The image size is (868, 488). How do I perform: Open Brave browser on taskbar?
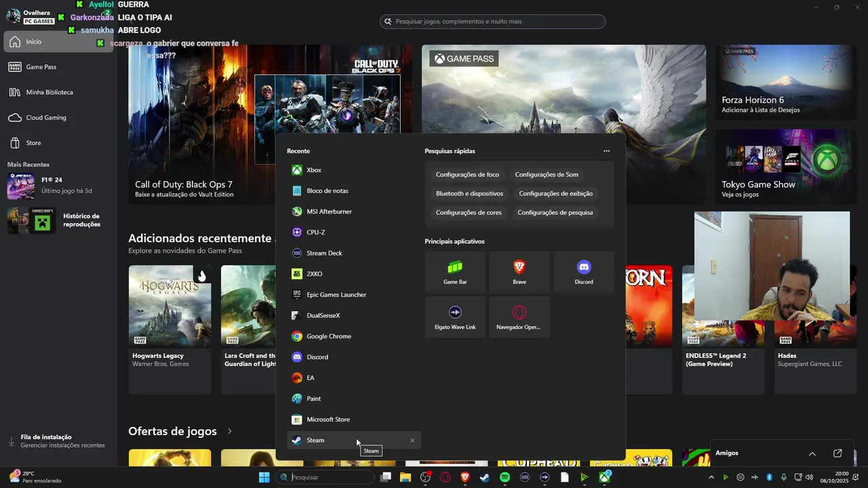[465, 477]
